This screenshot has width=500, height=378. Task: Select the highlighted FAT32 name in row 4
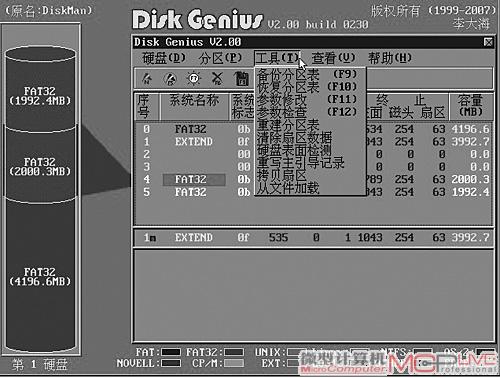(x=194, y=180)
